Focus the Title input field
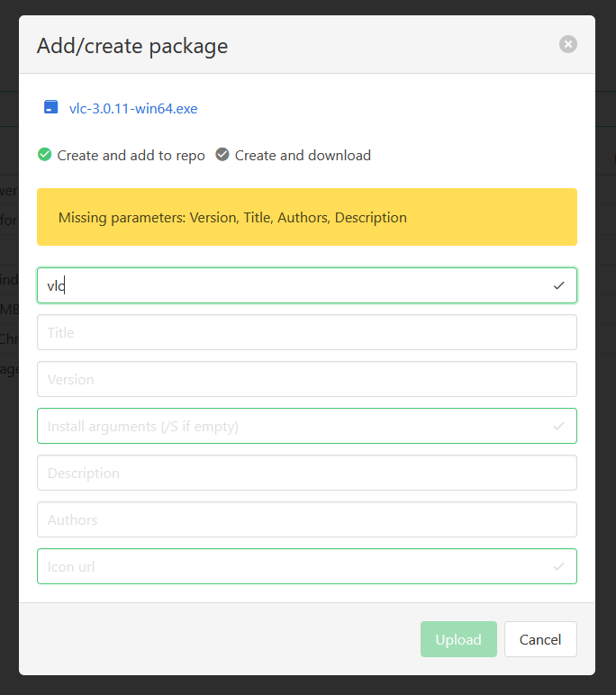The image size is (616, 695). coord(306,332)
